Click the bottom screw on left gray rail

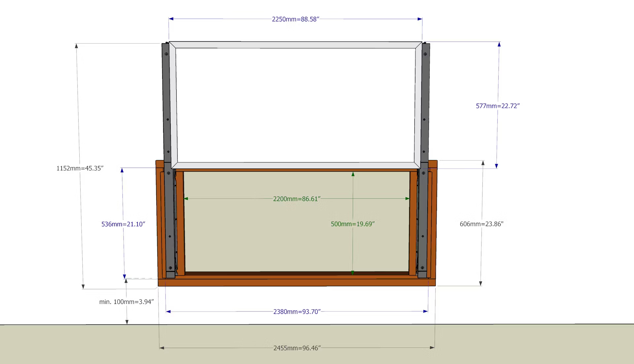pos(170,268)
